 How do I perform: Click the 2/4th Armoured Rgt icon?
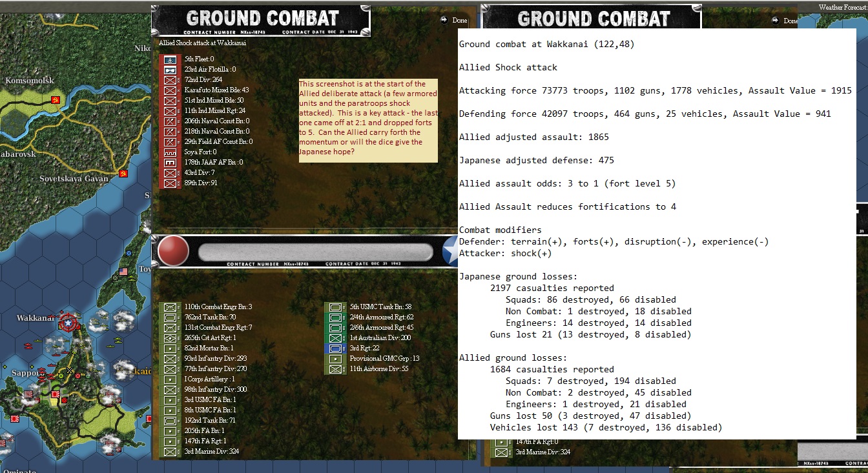[335, 317]
